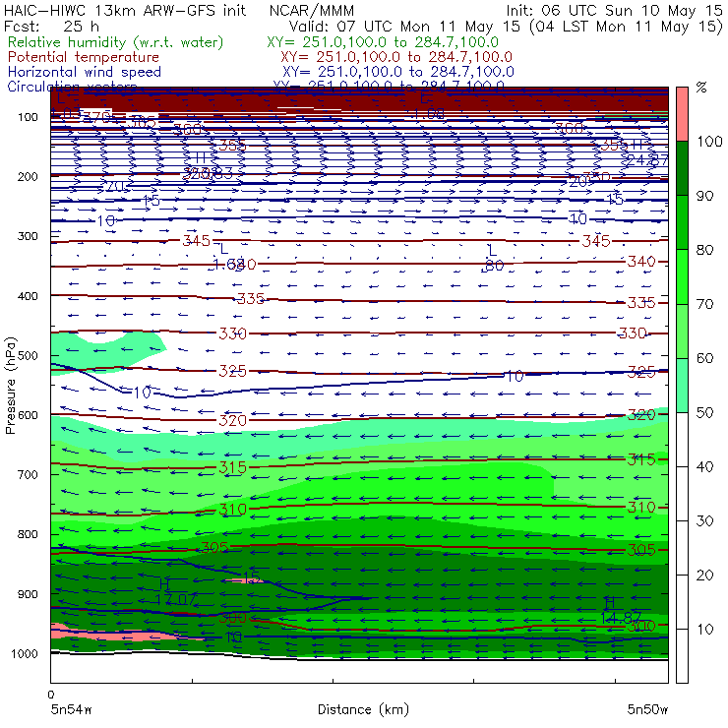Screen dimensions: 728x728
Task: Click the '24.87' upper-level wind maximum
Action: coord(646,160)
